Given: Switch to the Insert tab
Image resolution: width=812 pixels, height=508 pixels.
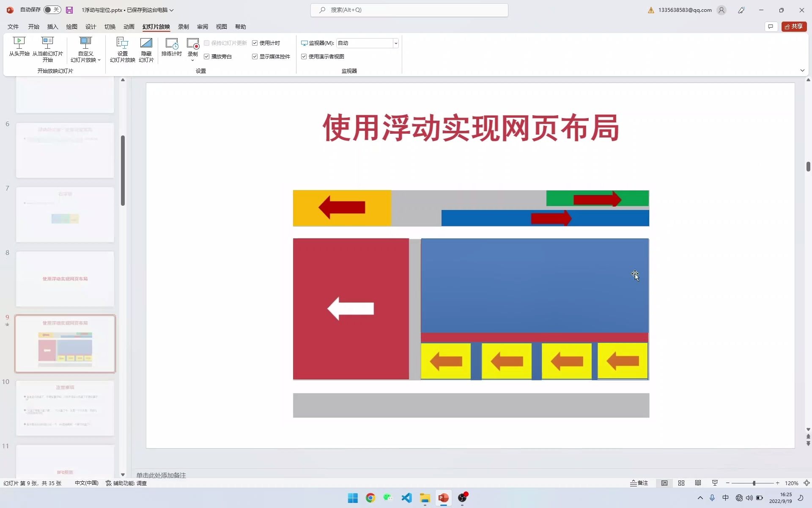Looking at the screenshot, I should [52, 27].
